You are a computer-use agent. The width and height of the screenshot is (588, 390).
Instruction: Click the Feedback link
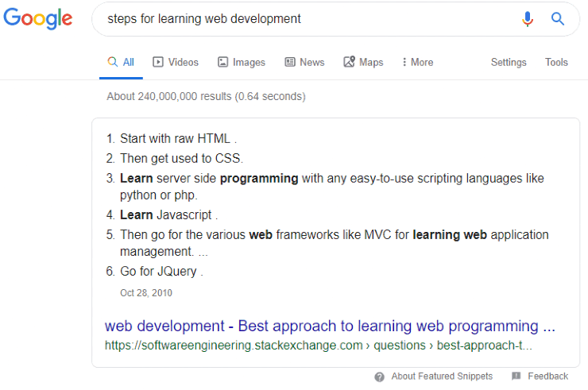pos(540,376)
